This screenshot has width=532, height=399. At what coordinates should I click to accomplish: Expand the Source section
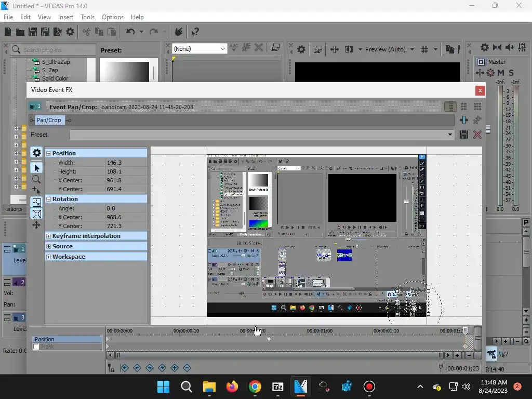[48, 246]
